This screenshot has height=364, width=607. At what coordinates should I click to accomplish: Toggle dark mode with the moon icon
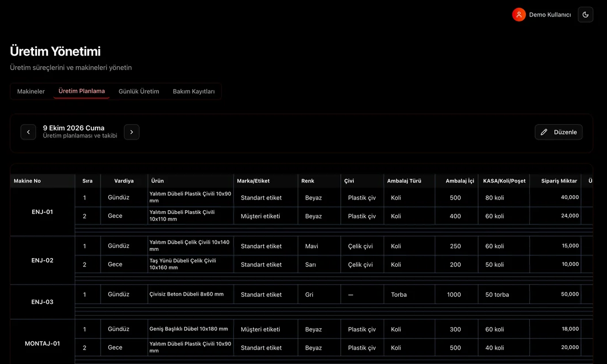[585, 15]
